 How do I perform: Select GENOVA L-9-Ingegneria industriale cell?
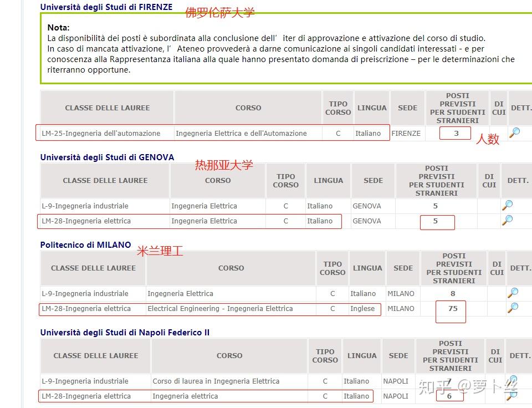pyautogui.click(x=85, y=206)
